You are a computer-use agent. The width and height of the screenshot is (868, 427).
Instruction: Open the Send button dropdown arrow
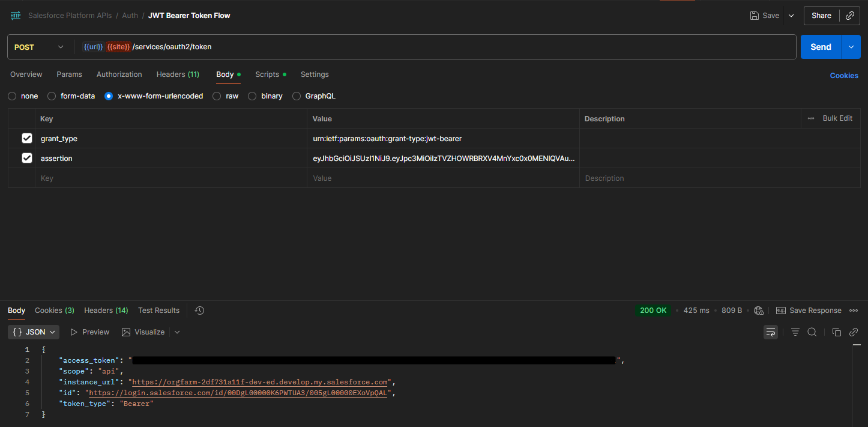click(x=851, y=47)
